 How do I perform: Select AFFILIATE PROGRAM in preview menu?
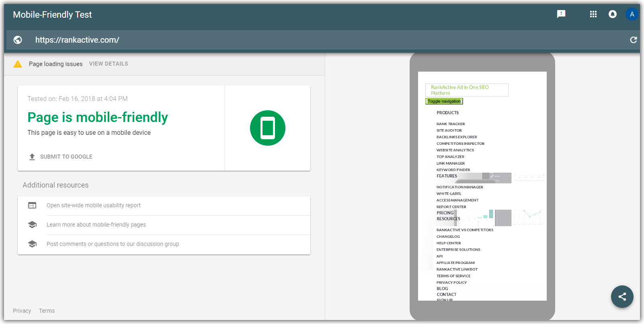pos(455,263)
